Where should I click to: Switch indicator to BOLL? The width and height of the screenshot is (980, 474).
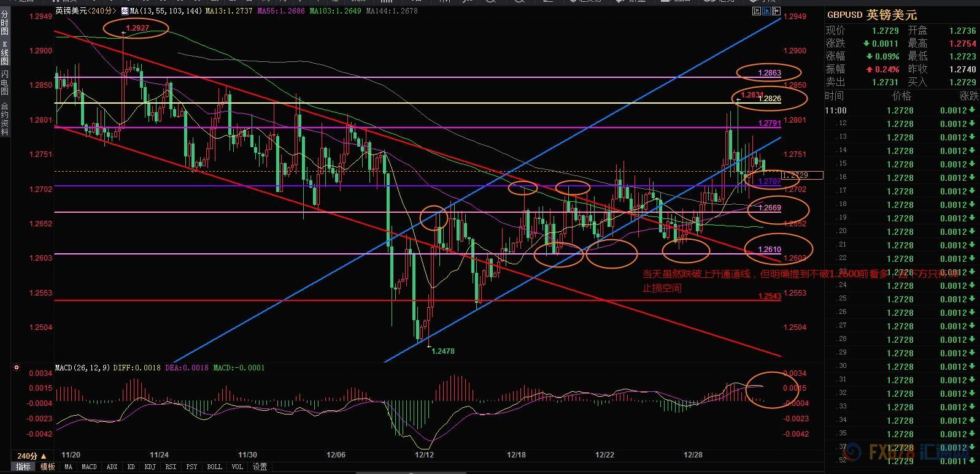[214, 467]
